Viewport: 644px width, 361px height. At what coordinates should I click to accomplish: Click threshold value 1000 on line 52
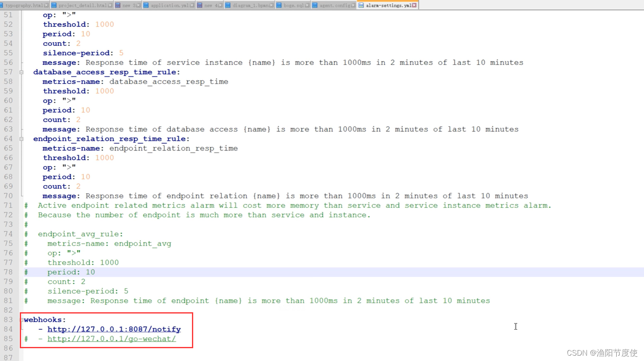point(104,24)
